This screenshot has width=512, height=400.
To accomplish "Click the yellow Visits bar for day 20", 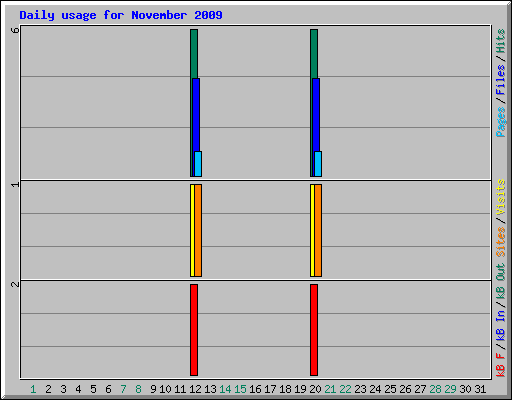I will point(312,230).
